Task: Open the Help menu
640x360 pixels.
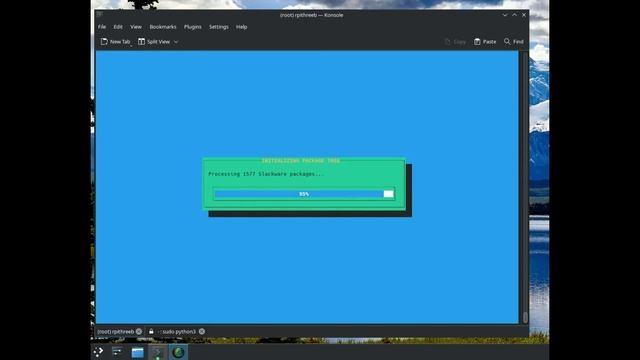Action: 241,27
